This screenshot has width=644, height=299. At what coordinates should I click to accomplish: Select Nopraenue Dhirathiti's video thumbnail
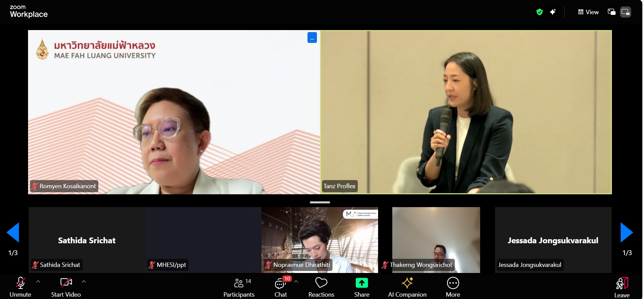tap(320, 236)
